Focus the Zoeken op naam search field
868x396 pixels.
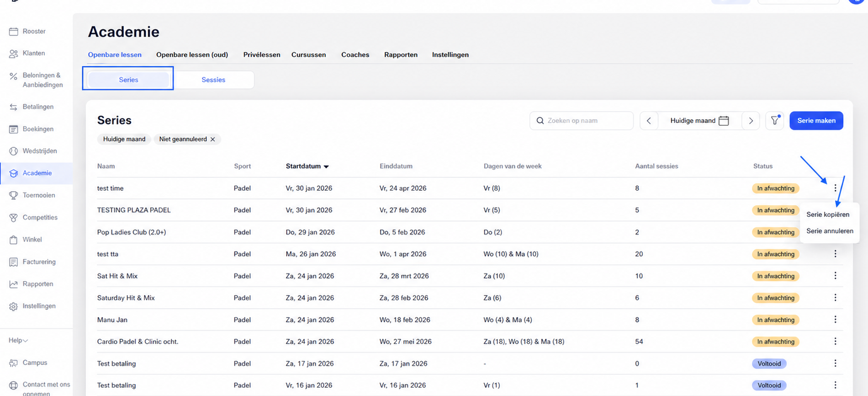click(582, 121)
